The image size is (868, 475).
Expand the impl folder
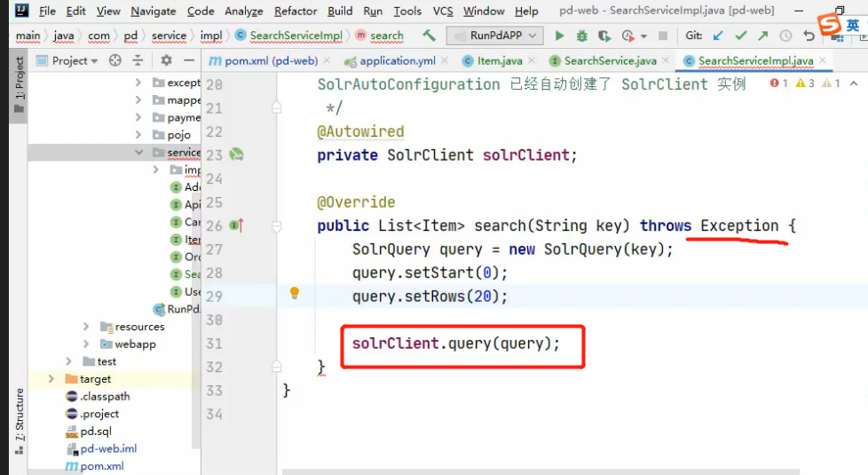coord(156,170)
